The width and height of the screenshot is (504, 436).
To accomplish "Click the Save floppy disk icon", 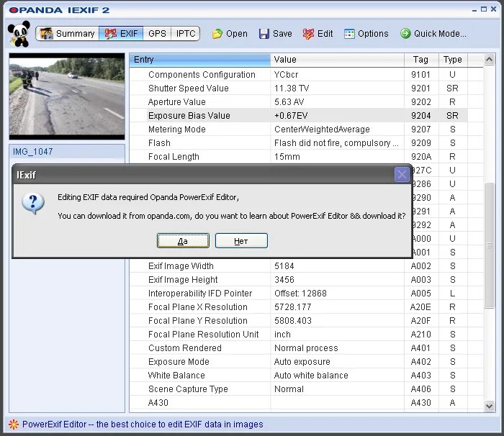I will (x=264, y=34).
